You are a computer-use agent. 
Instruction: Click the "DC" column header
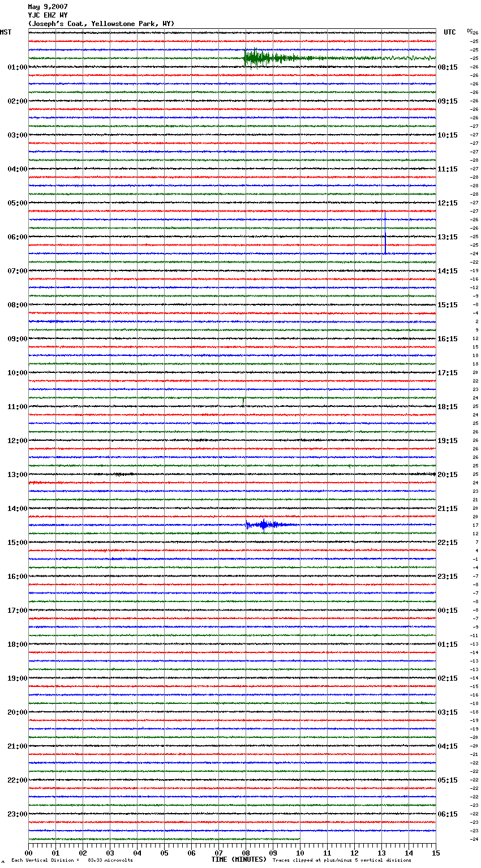(469, 31)
